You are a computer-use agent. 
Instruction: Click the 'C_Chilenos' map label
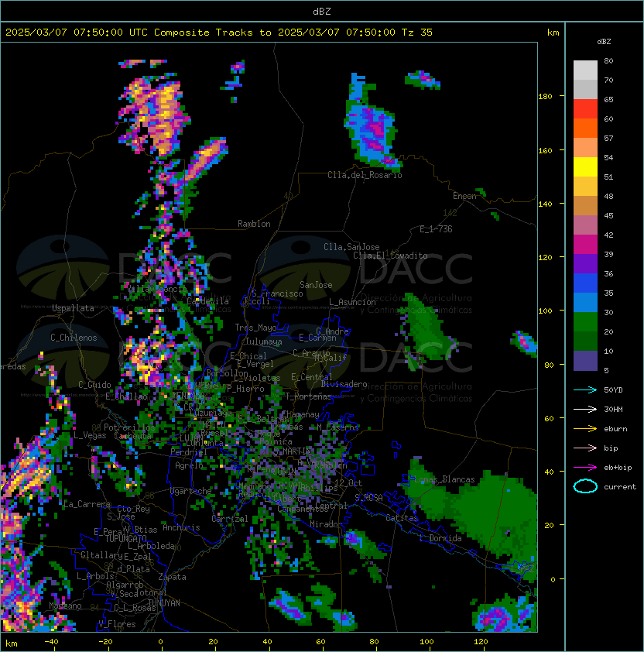(74, 338)
